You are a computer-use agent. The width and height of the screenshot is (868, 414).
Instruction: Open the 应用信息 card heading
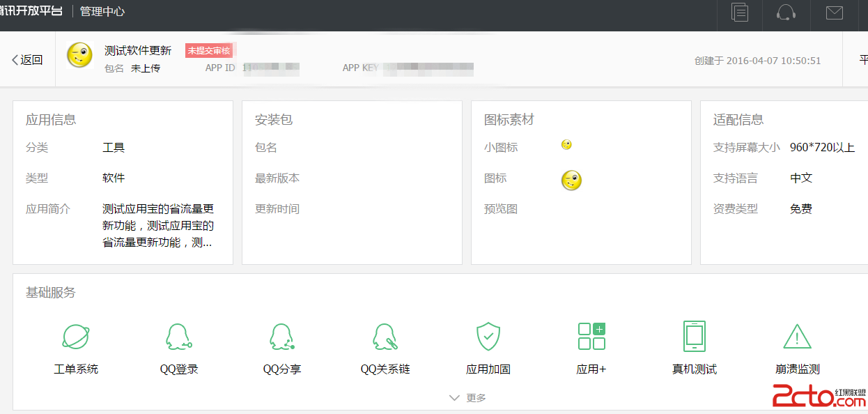(51, 120)
